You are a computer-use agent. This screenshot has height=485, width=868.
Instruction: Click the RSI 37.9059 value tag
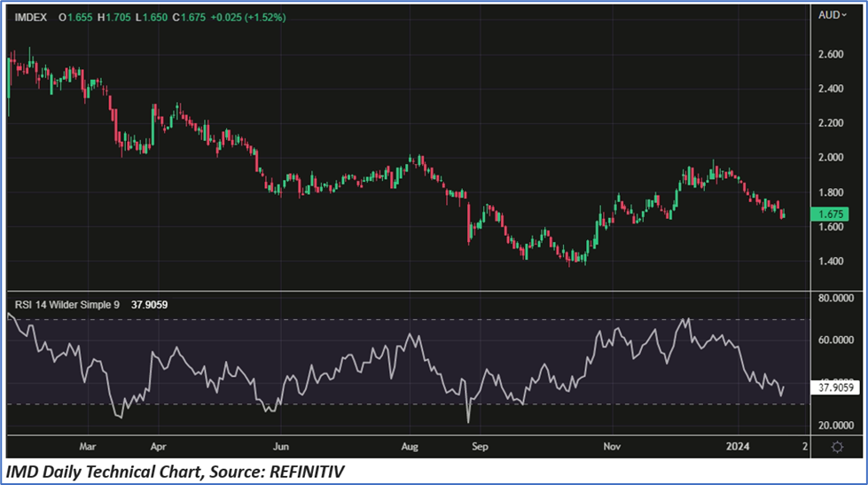(835, 387)
